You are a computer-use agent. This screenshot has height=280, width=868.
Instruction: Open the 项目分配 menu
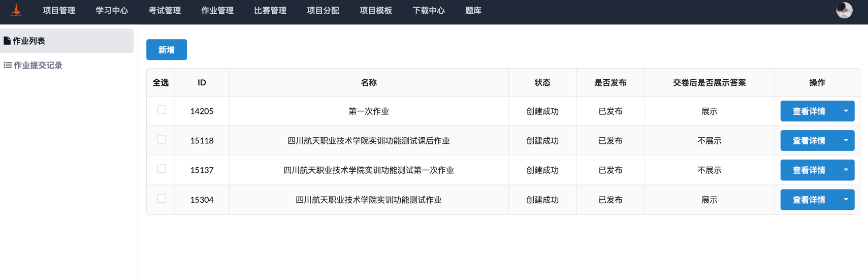click(323, 11)
